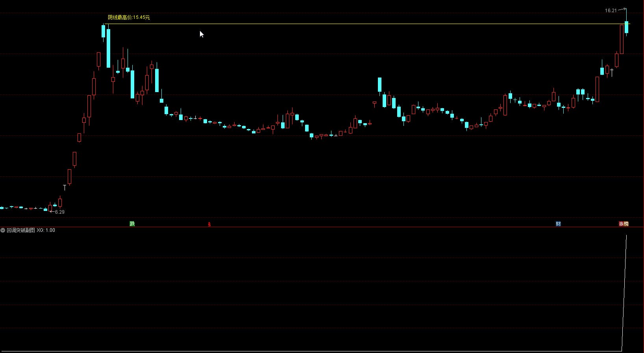Click the green 跌 event marker icon
This screenshot has height=353, width=644.
pyautogui.click(x=132, y=224)
